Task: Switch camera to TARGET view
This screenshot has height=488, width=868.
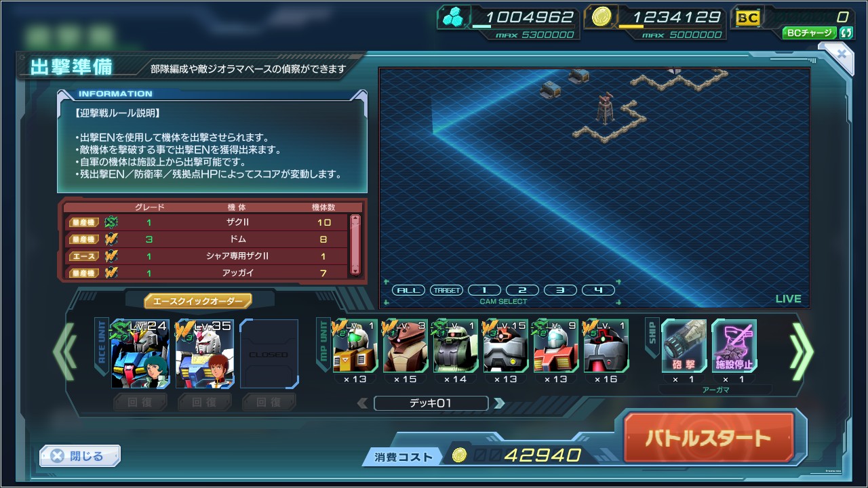Action: tap(446, 290)
